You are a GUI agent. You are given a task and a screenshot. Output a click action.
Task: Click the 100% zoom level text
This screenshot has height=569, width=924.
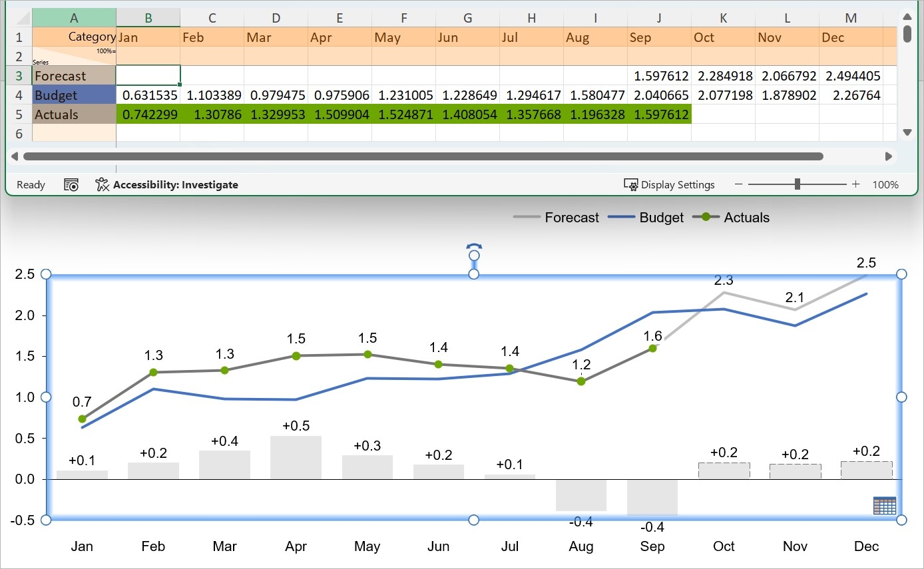pos(885,184)
